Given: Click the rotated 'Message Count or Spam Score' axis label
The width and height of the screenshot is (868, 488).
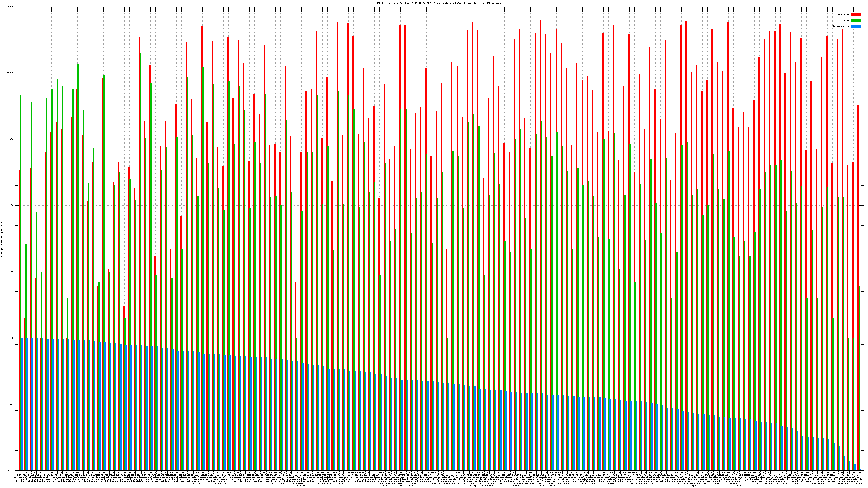Looking at the screenshot, I should click(2, 239).
